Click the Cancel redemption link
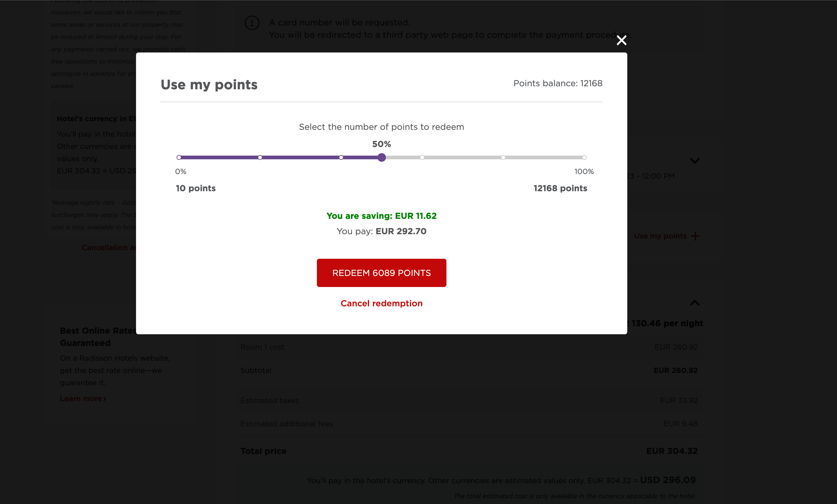This screenshot has width=837, height=504. click(381, 303)
